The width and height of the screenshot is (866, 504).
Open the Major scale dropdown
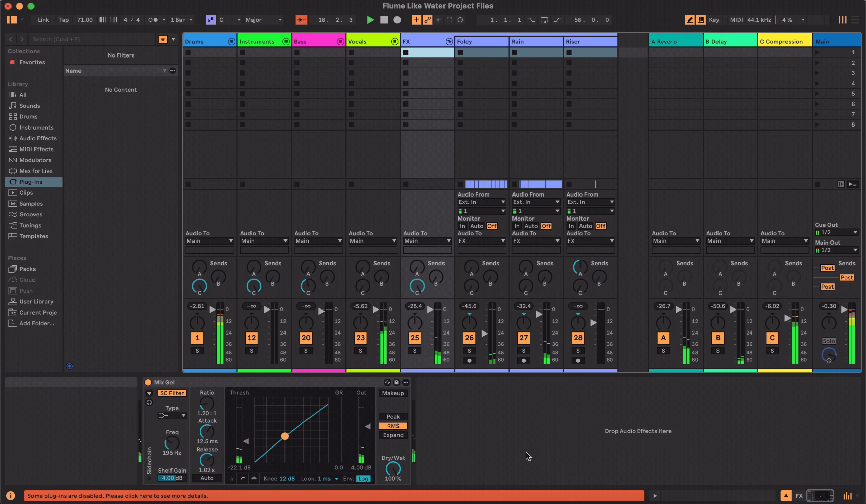263,20
